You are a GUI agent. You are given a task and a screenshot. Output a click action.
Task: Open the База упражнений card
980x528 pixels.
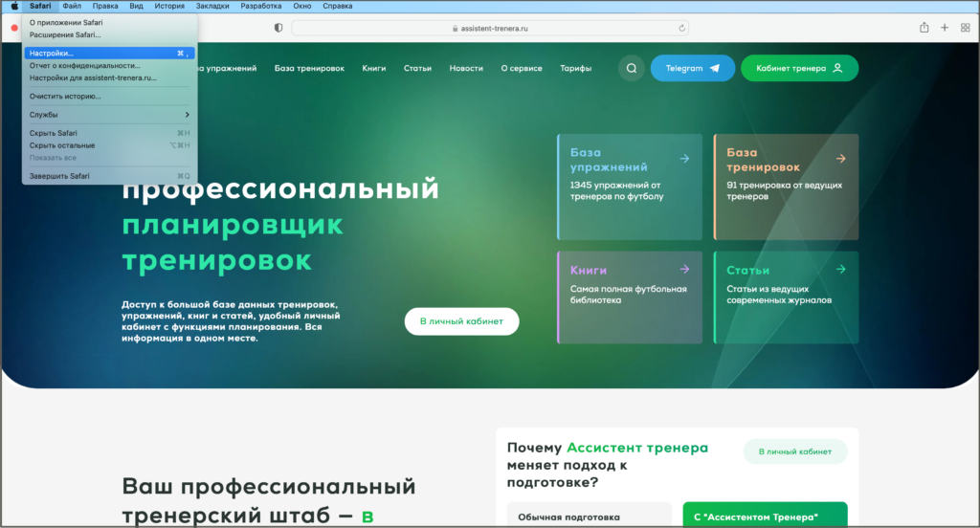[630, 187]
